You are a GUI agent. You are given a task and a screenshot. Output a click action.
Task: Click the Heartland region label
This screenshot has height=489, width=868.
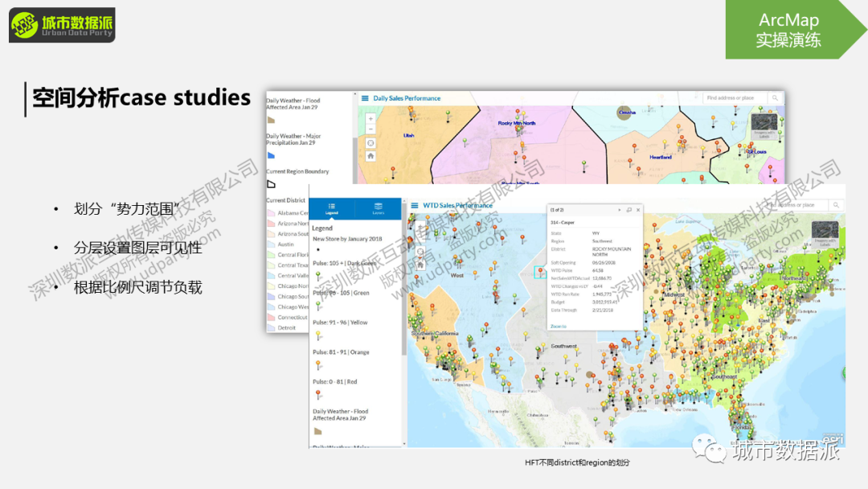[661, 158]
